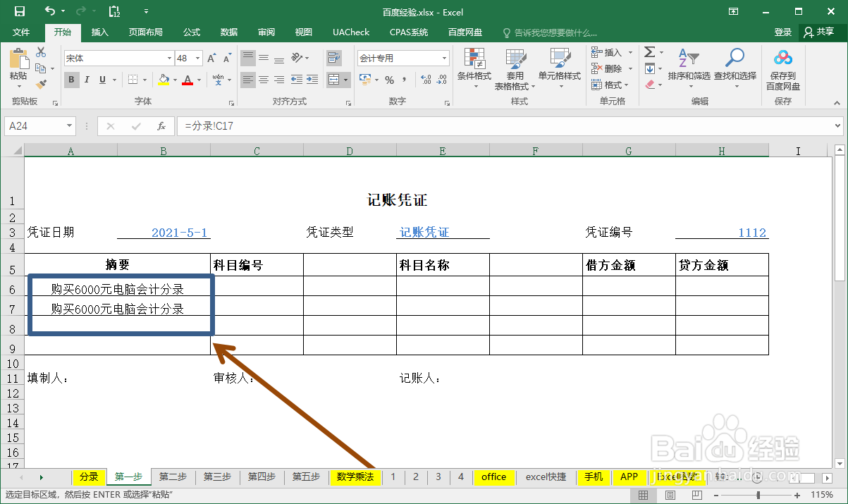Decrease font size with smaller A
This screenshot has height=504, width=848.
pos(227,59)
